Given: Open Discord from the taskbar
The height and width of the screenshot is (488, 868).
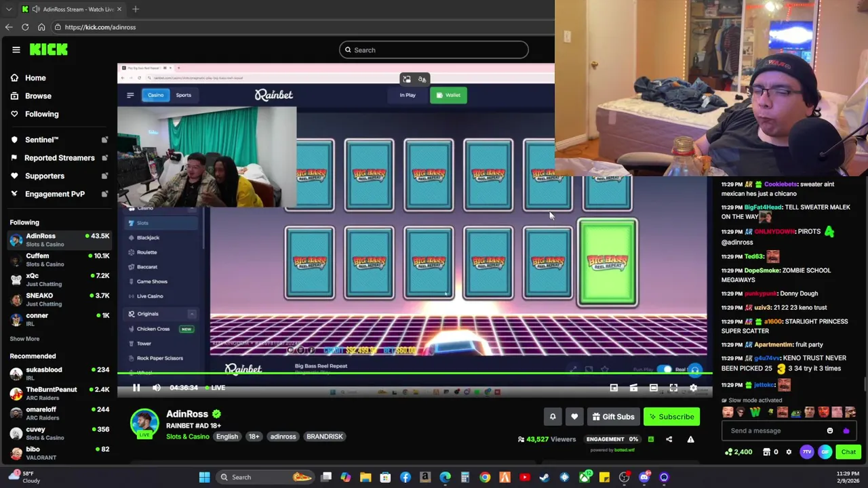Looking at the screenshot, I should pyautogui.click(x=644, y=477).
